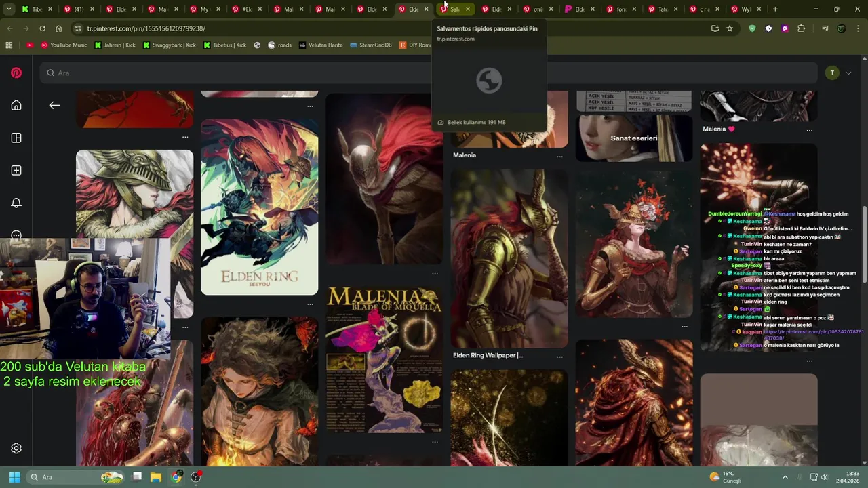Screen dimensions: 868x488
Task: Click the site info icon in address bar
Action: 78,28
